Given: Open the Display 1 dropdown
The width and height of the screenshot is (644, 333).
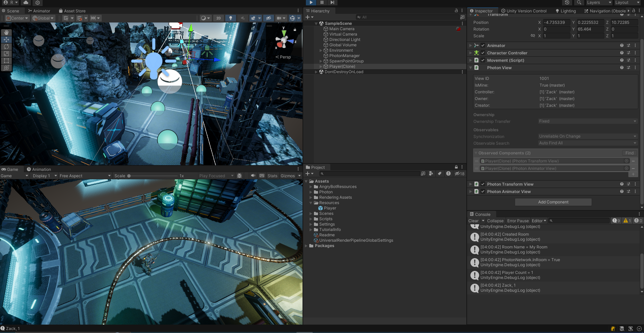Looking at the screenshot, I should pyautogui.click(x=45, y=176).
